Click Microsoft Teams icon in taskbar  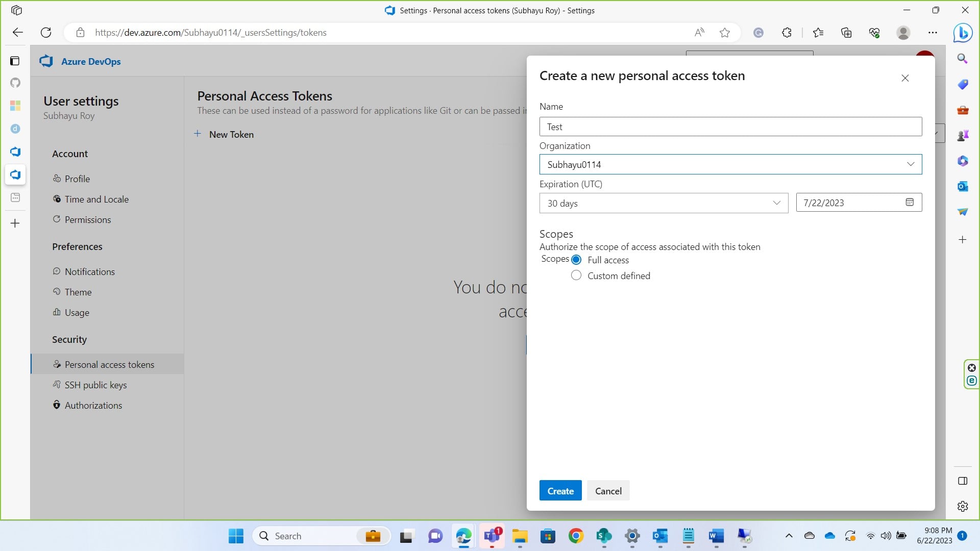pos(492,536)
